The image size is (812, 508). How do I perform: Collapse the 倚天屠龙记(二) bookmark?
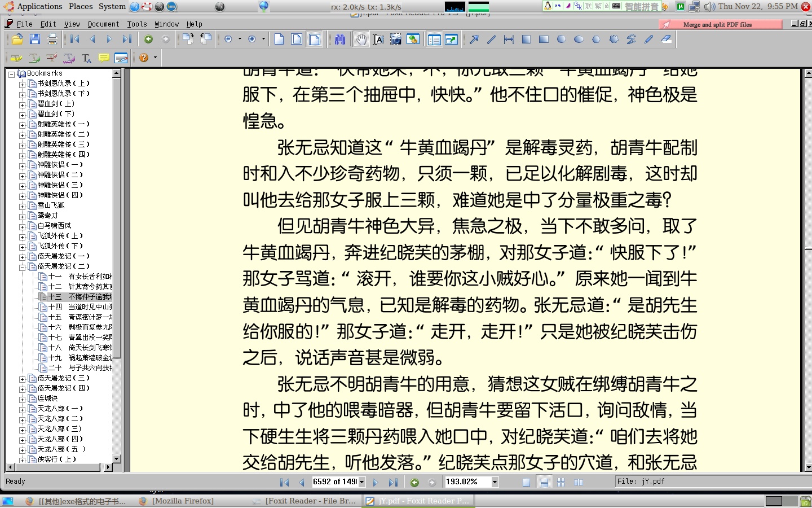22,267
